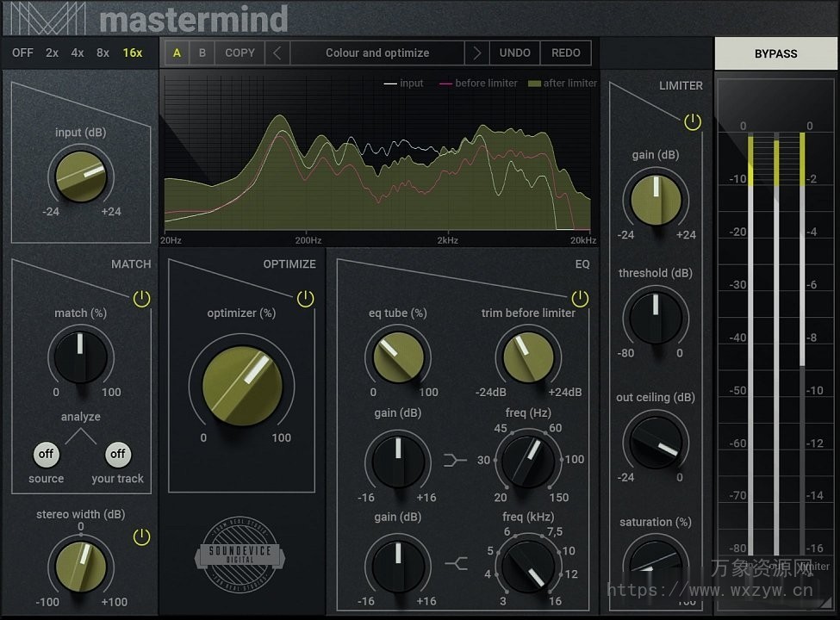This screenshot has height=620, width=840.
Task: Click the UNDO button
Action: [x=514, y=53]
